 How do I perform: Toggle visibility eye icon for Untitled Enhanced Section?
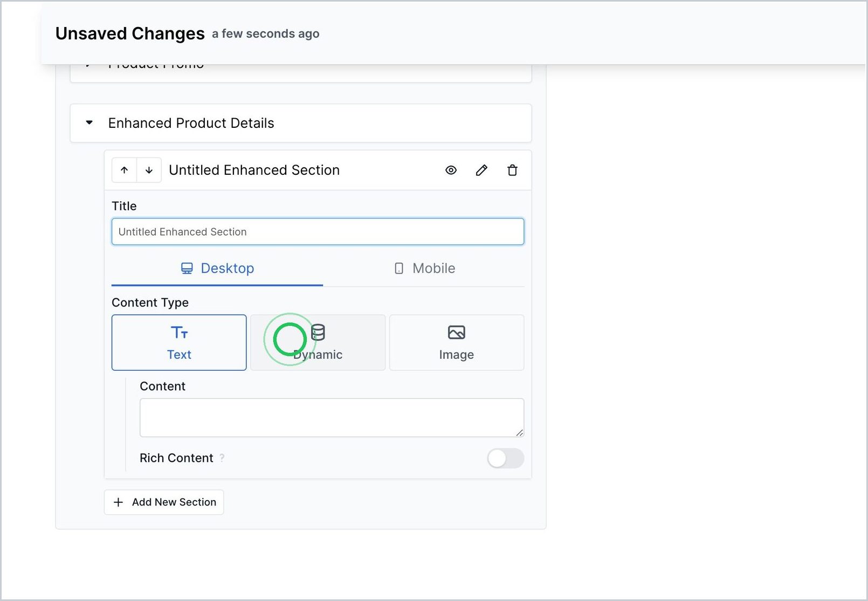point(451,170)
